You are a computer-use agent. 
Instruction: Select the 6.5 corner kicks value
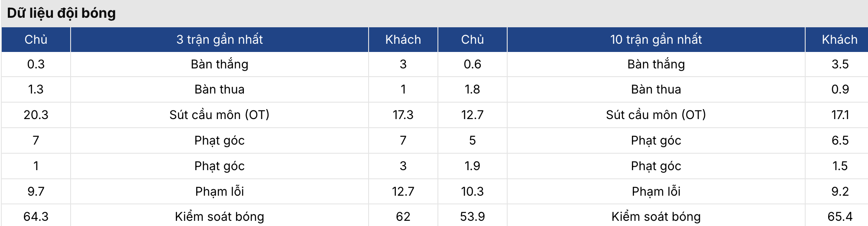tap(840, 140)
